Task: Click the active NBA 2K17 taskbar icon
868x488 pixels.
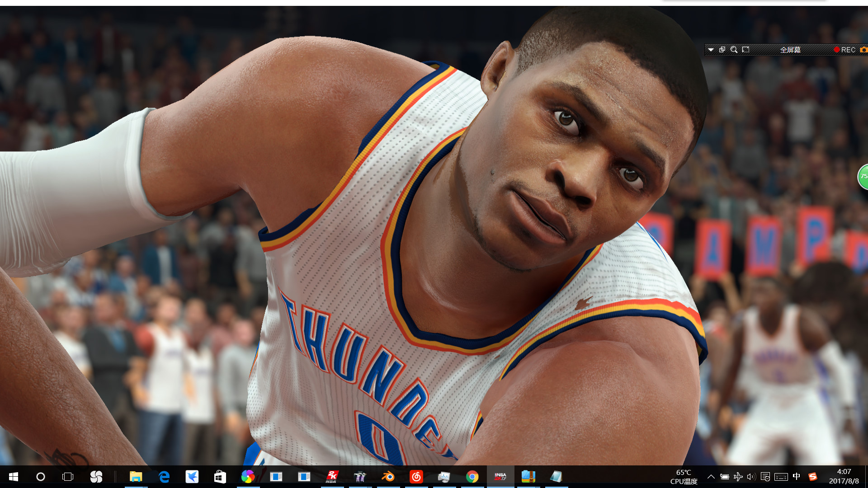Action: (x=500, y=477)
